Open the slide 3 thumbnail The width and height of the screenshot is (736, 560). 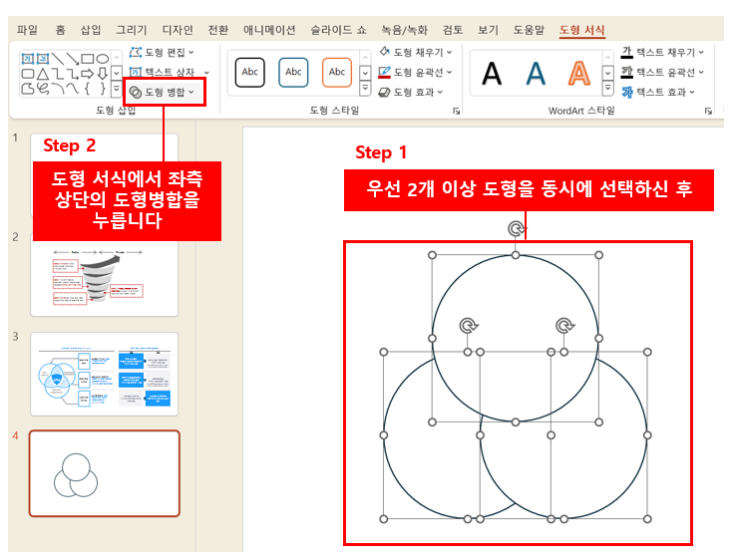click(x=104, y=375)
